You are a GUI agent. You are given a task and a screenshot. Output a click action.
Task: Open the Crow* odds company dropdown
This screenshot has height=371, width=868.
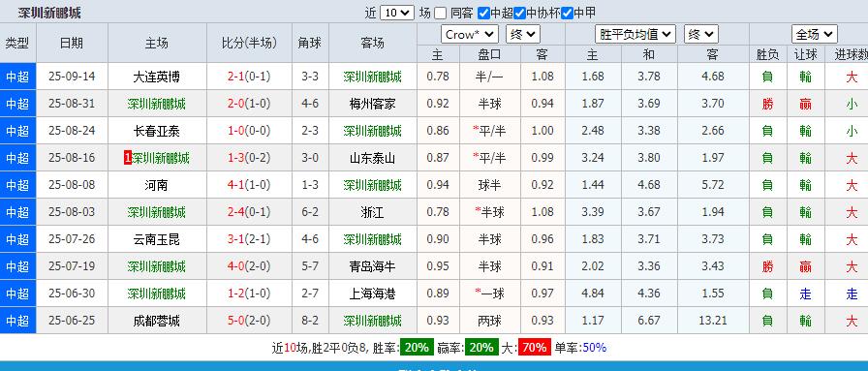[x=470, y=34]
